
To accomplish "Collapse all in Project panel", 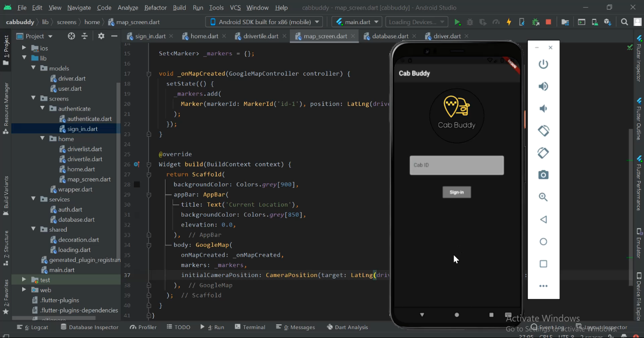I will pyautogui.click(x=84, y=36).
